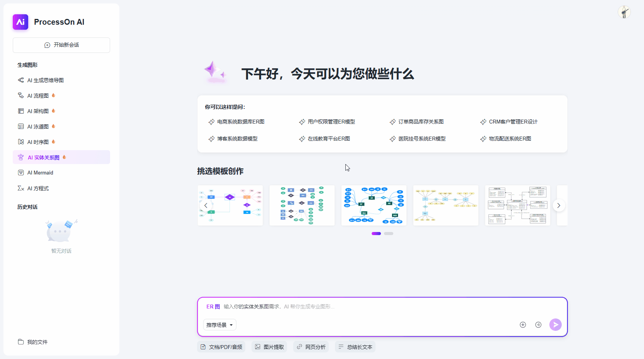Choose prompt CRM客户管理ER设计
Screen dimensions: 644x359
(509, 122)
